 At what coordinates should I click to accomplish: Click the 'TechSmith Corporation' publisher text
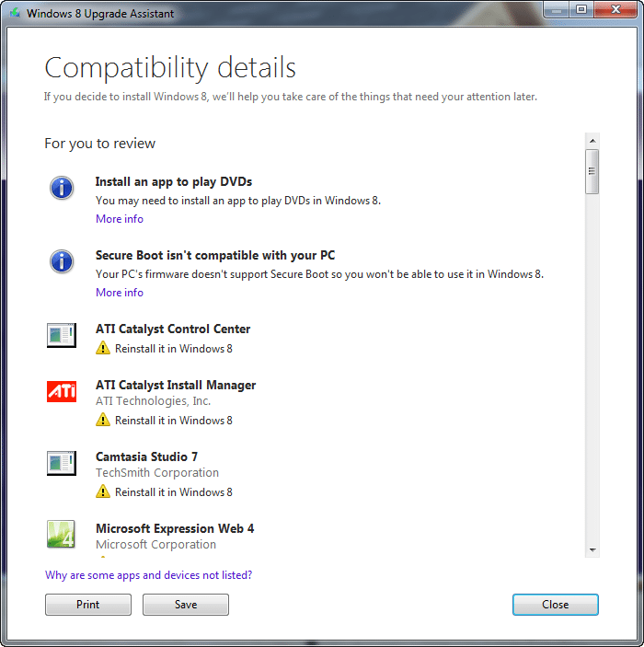157,473
